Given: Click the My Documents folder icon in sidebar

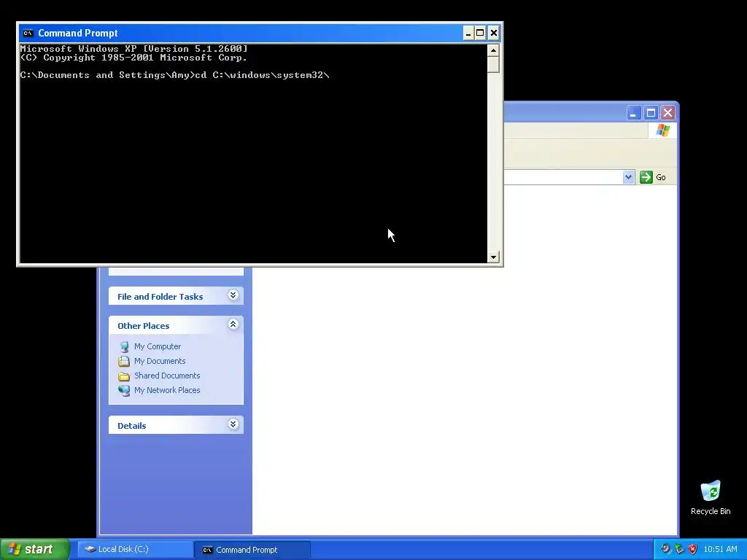Looking at the screenshot, I should (x=124, y=362).
